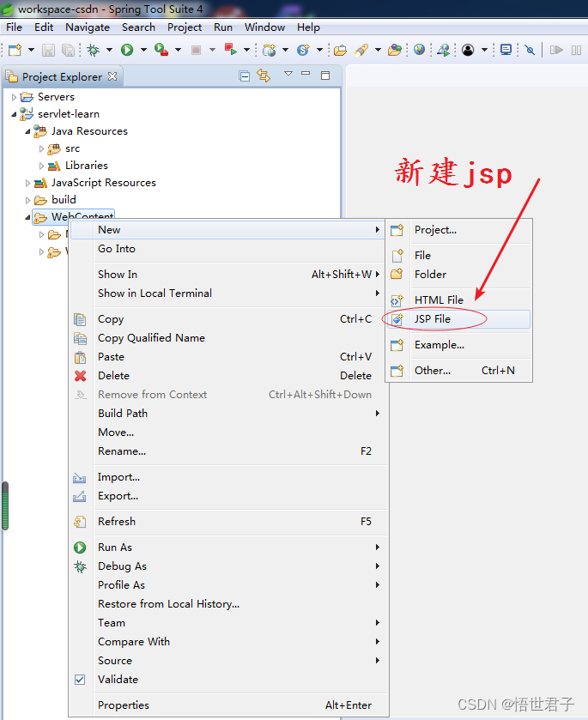Click the Suspend pause toolbar icon
The height and width of the screenshot is (720, 588).
click(x=577, y=50)
